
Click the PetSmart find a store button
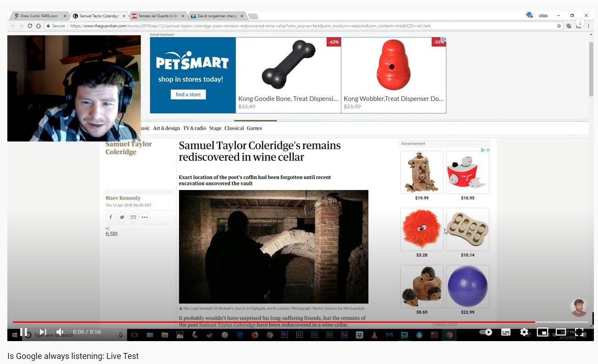tap(188, 94)
